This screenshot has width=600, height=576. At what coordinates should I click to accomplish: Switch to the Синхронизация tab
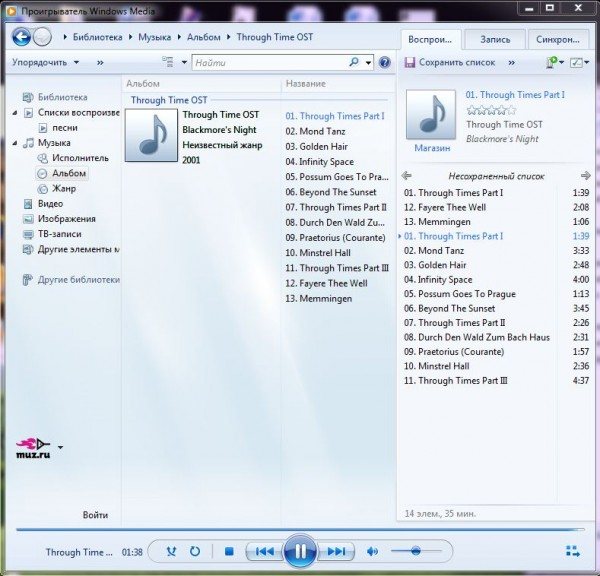(x=558, y=39)
